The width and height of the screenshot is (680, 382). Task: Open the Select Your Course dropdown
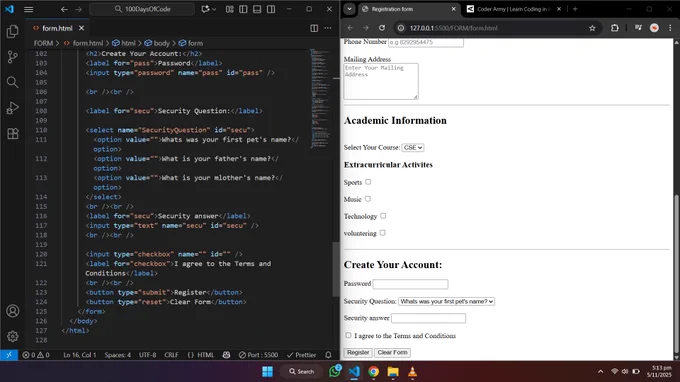(x=412, y=148)
